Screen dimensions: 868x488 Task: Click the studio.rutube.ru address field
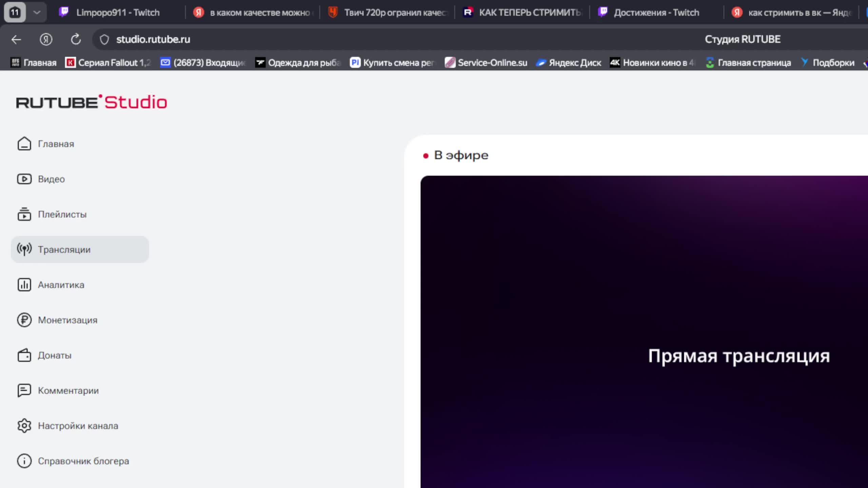coord(153,39)
